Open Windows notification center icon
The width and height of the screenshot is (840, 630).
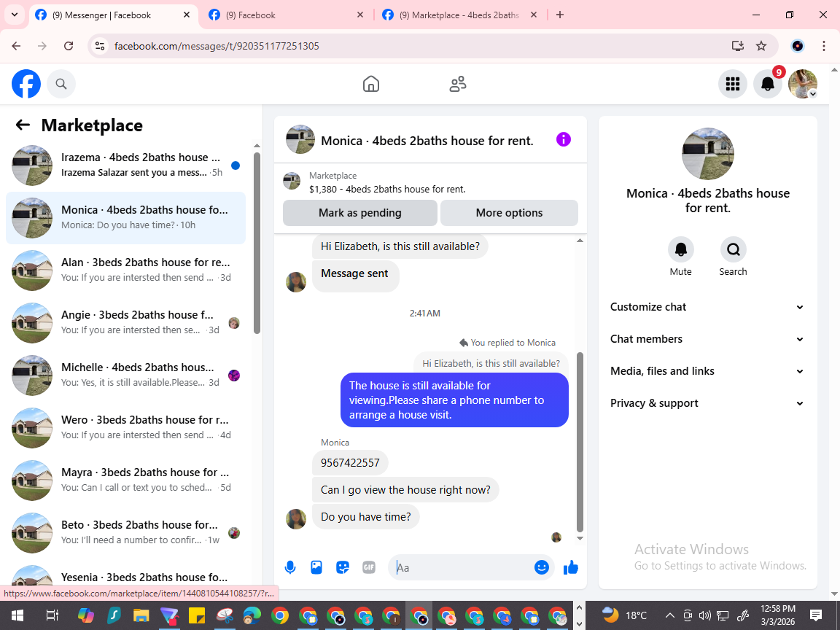815,615
